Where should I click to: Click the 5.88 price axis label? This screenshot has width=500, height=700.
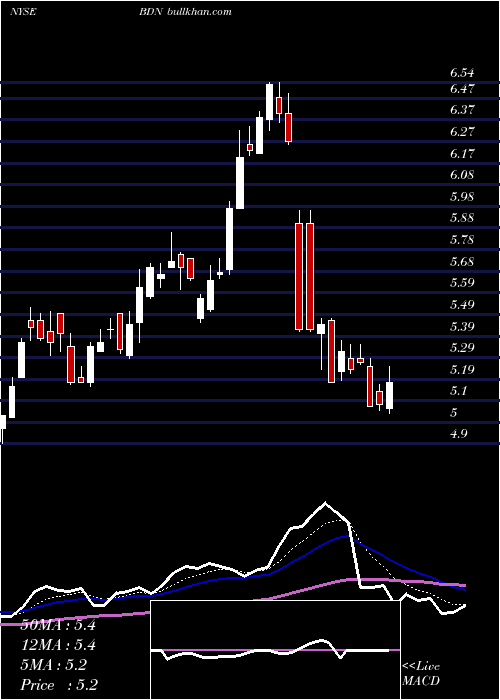[x=462, y=218]
